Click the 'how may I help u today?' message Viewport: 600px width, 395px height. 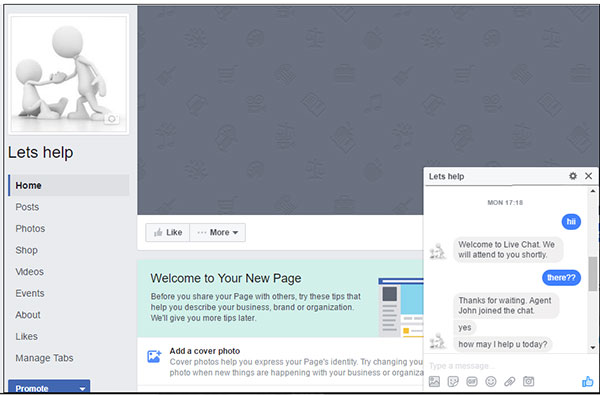503,344
